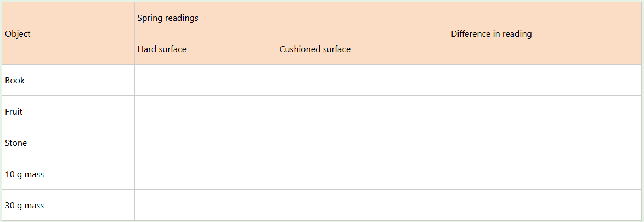Select 10 g mass Hard surface cell
This screenshot has width=644, height=222.
(x=205, y=174)
